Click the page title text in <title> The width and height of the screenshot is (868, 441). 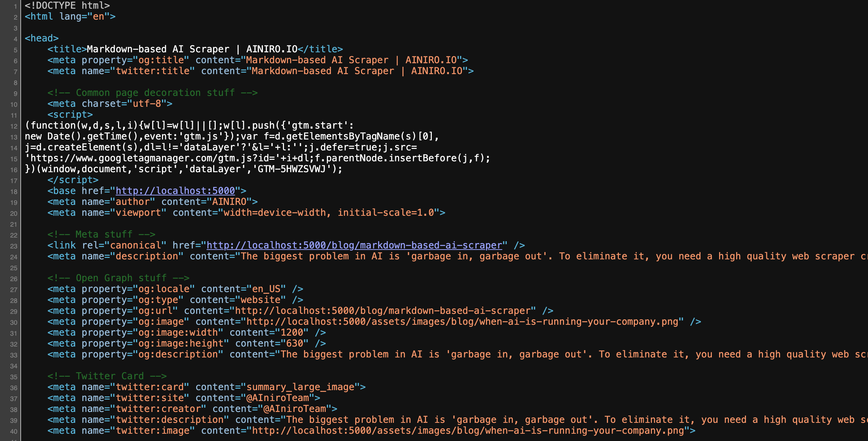tap(192, 49)
